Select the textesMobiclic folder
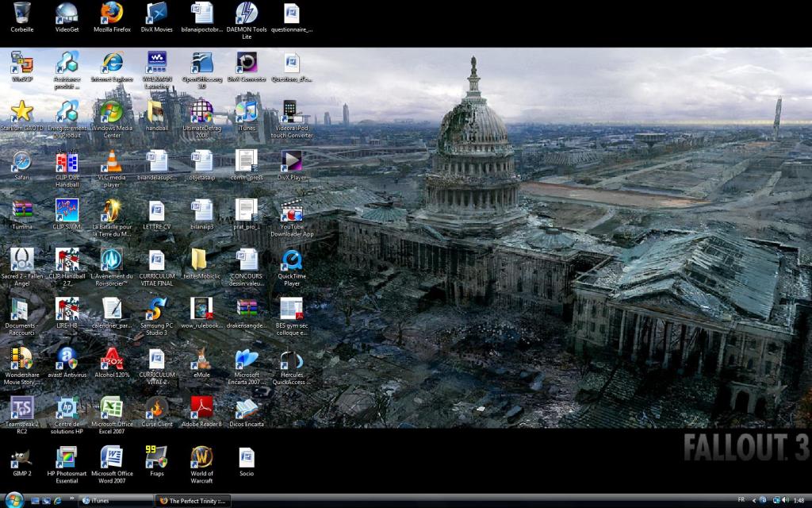Viewport: 812px width, 508px height. click(x=202, y=264)
